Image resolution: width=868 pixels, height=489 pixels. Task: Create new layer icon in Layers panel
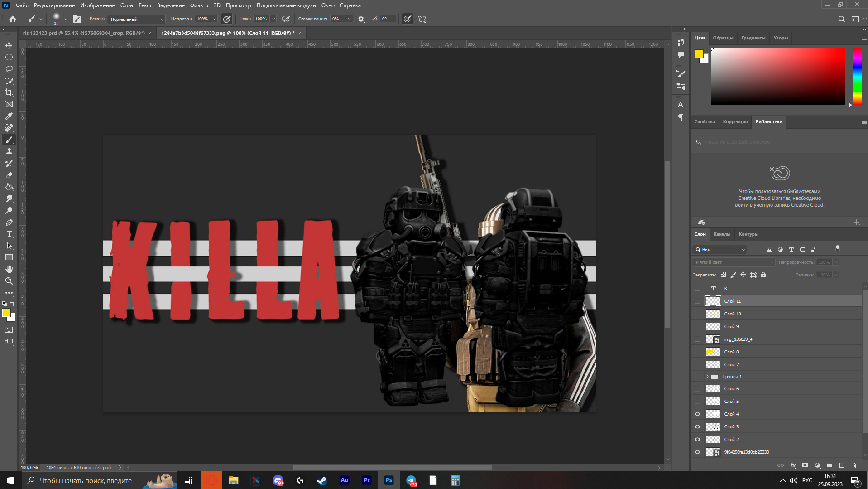[842, 465]
